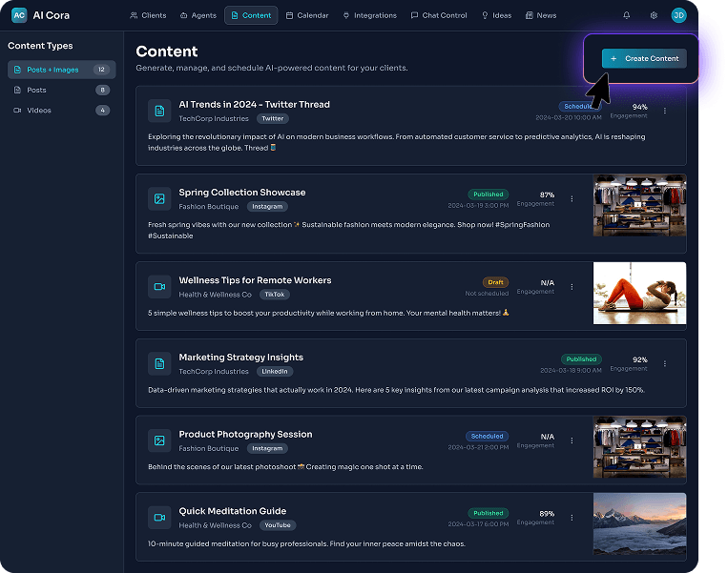Open the Agents tab
This screenshot has width=728, height=573.
[x=198, y=15]
